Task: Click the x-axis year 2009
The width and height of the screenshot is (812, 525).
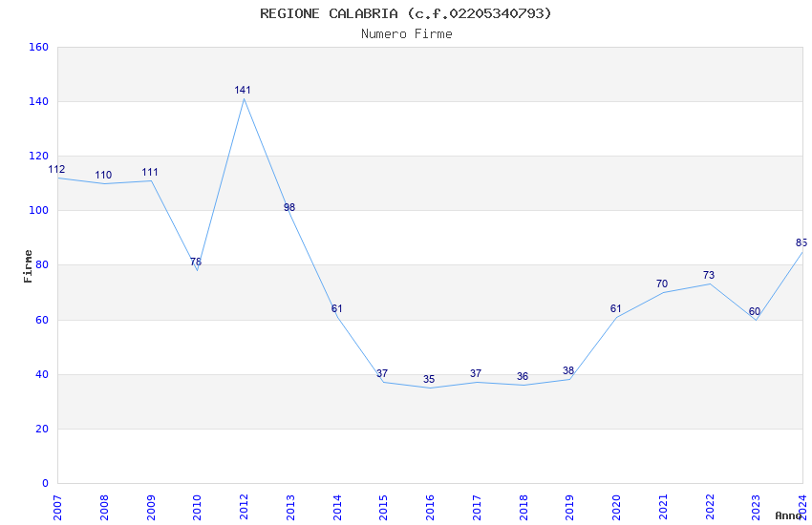Action: click(151, 508)
